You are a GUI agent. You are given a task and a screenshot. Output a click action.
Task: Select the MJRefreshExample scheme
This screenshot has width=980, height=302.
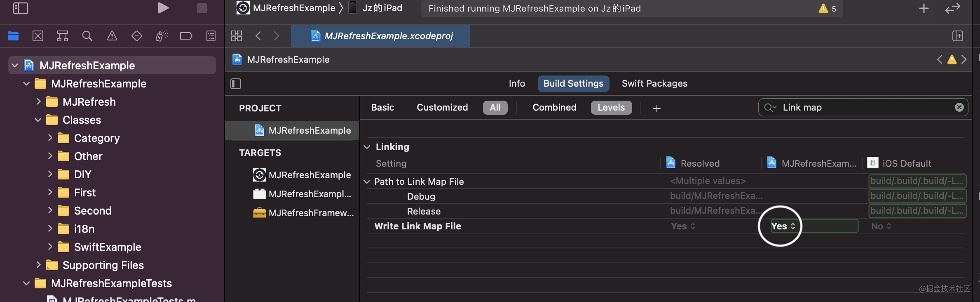click(286, 8)
